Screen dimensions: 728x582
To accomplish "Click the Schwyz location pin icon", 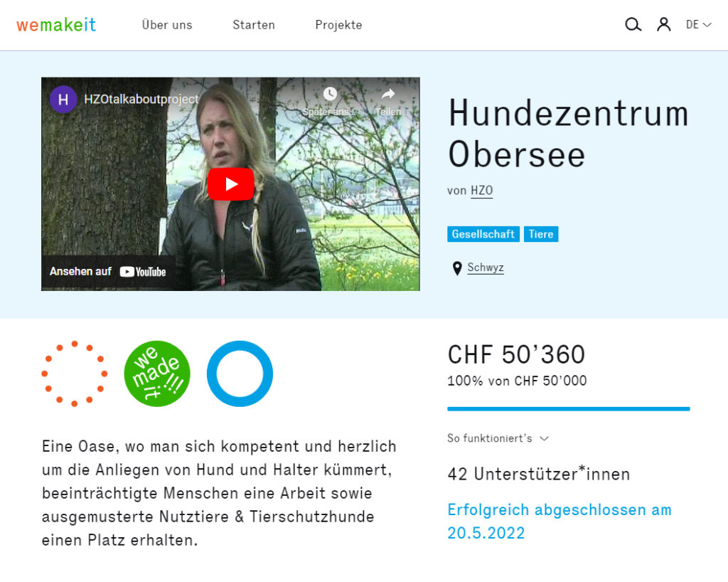I will (457, 268).
